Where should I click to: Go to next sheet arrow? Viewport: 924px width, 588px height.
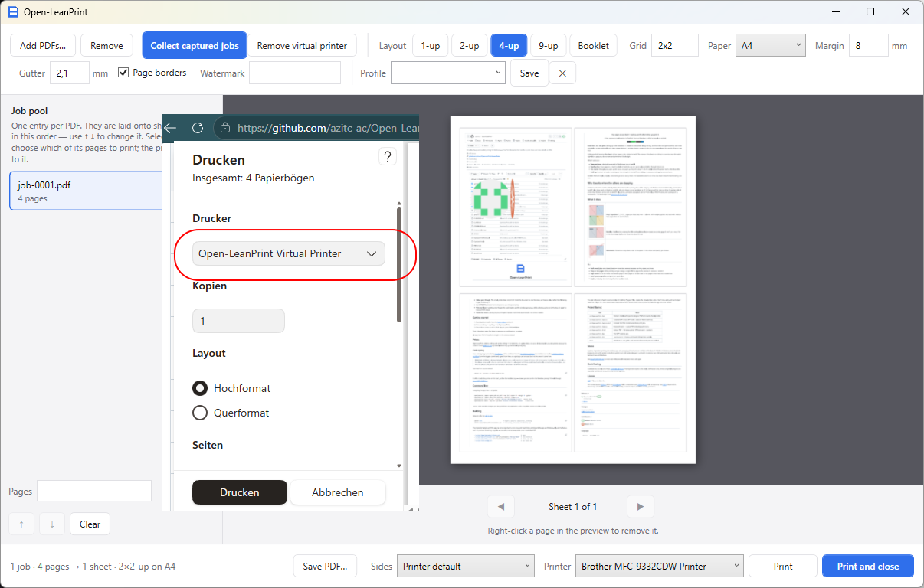pos(641,507)
